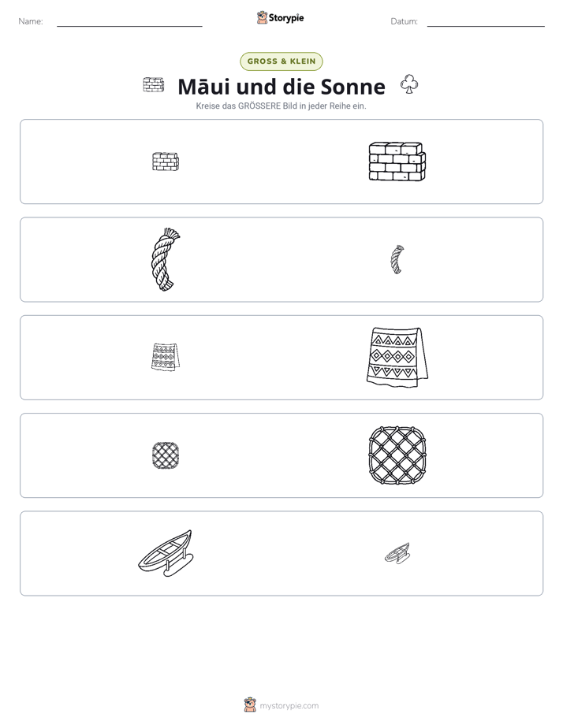Select the small outrigger canoe image
The height and width of the screenshot is (728, 563).
397,553
